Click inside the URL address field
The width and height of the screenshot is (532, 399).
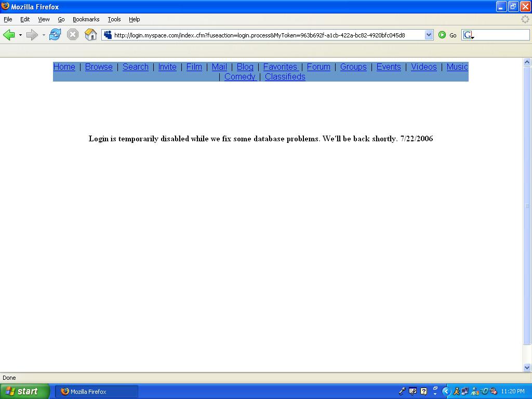click(268, 35)
